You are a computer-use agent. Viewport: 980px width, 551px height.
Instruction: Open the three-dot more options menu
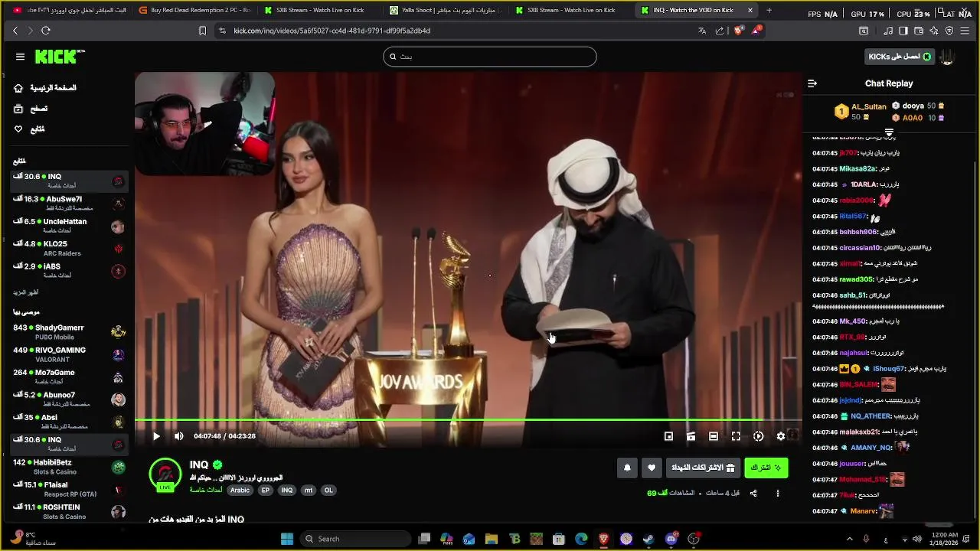[778, 494]
